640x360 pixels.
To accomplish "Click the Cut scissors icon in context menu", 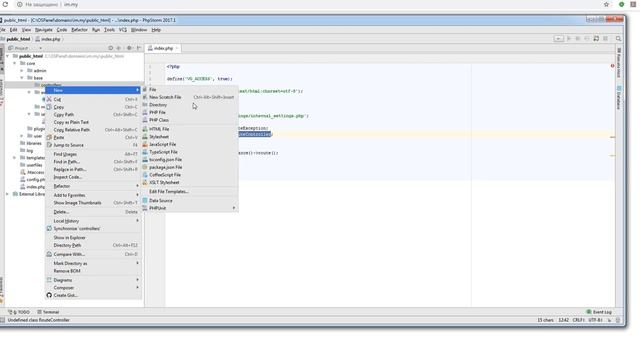I will 49,99.
